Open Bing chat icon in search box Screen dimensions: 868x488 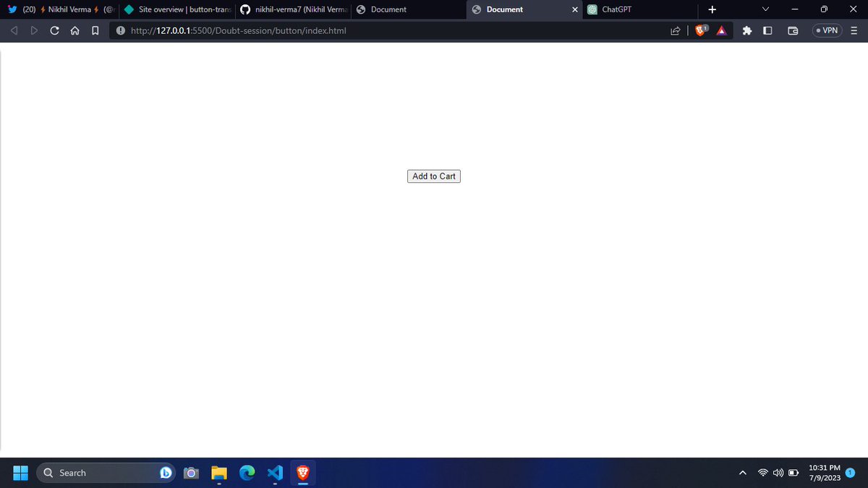pos(166,473)
